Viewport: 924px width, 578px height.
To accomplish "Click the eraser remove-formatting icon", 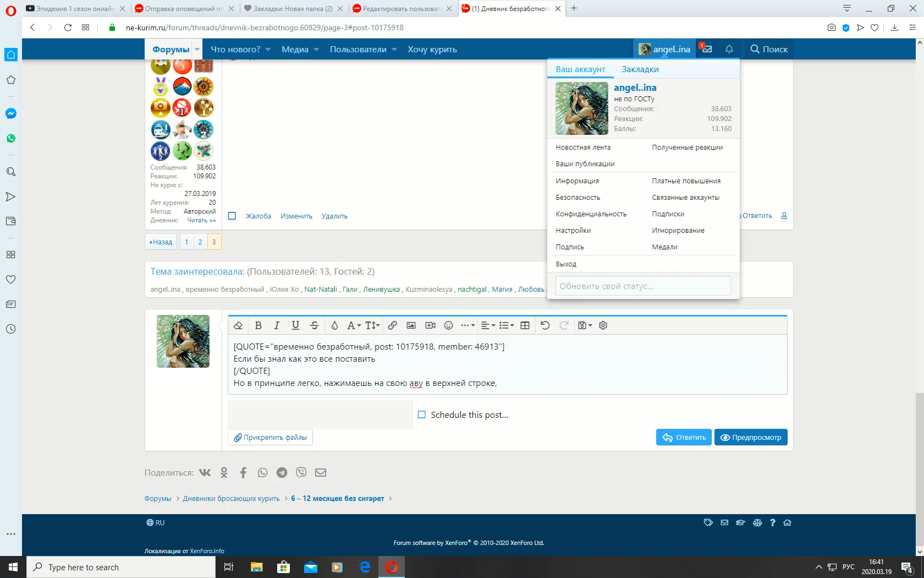I will [238, 325].
